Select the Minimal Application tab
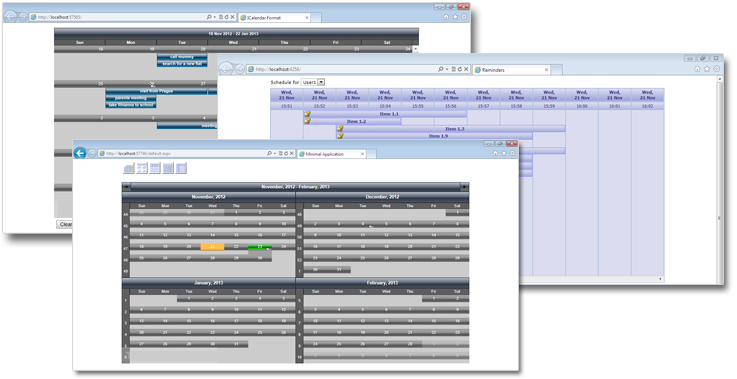This screenshot has width=737, height=379. pos(331,154)
